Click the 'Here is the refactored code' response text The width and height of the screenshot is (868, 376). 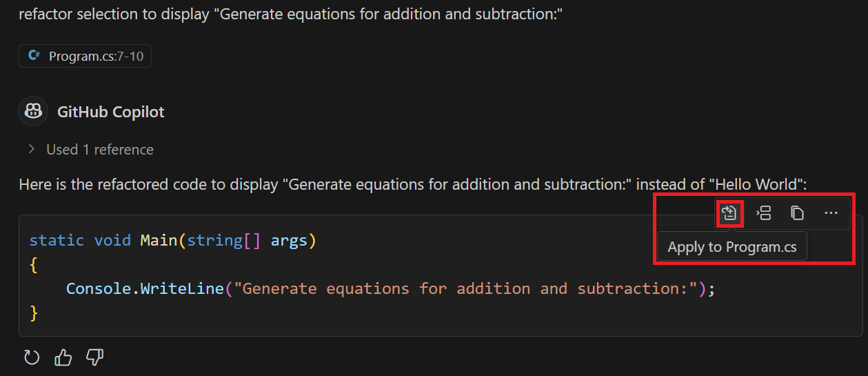(412, 184)
